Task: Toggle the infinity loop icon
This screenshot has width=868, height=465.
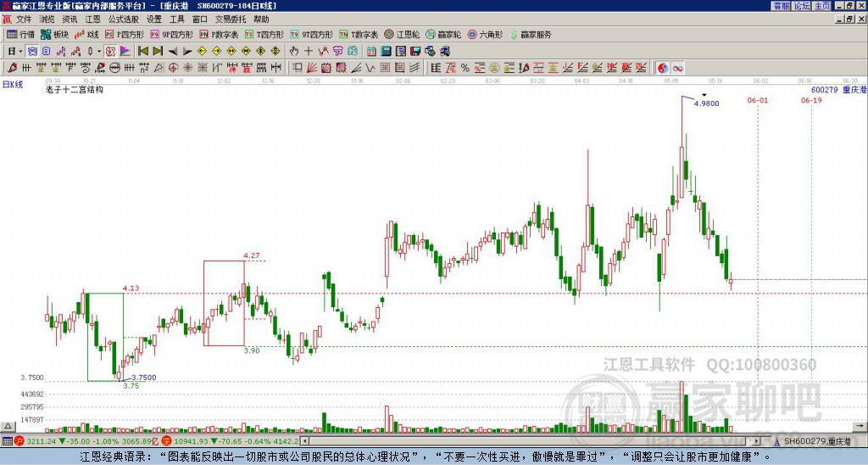Action: [x=677, y=68]
